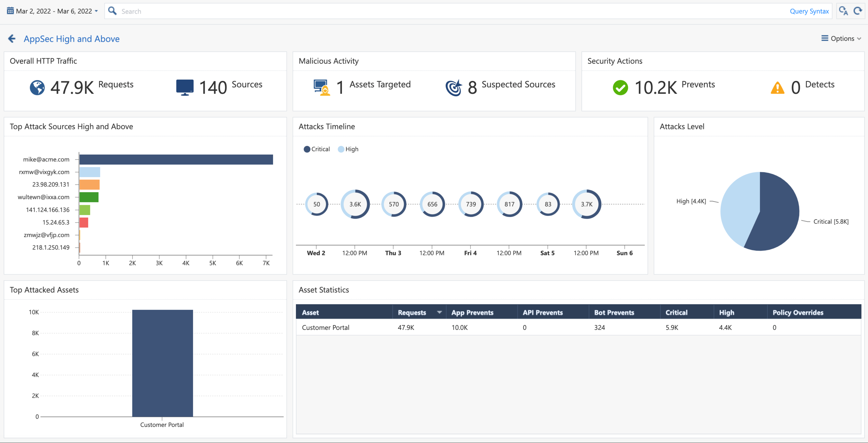Open the Query Syntax link

tap(809, 11)
